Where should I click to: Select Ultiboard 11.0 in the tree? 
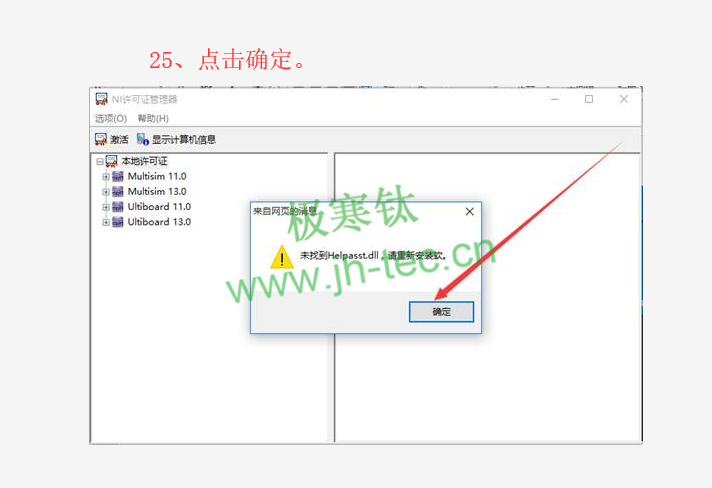click(159, 207)
